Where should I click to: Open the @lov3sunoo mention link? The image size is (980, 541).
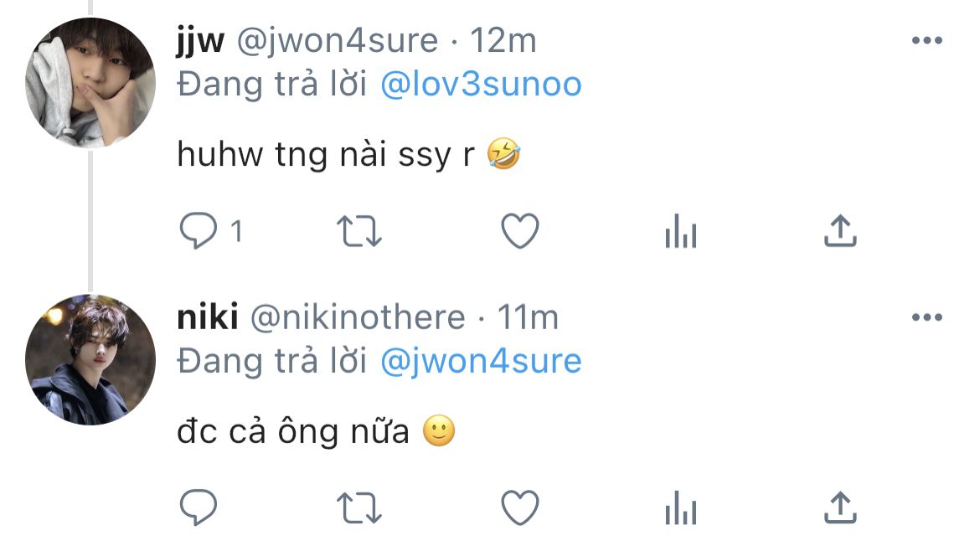click(481, 85)
